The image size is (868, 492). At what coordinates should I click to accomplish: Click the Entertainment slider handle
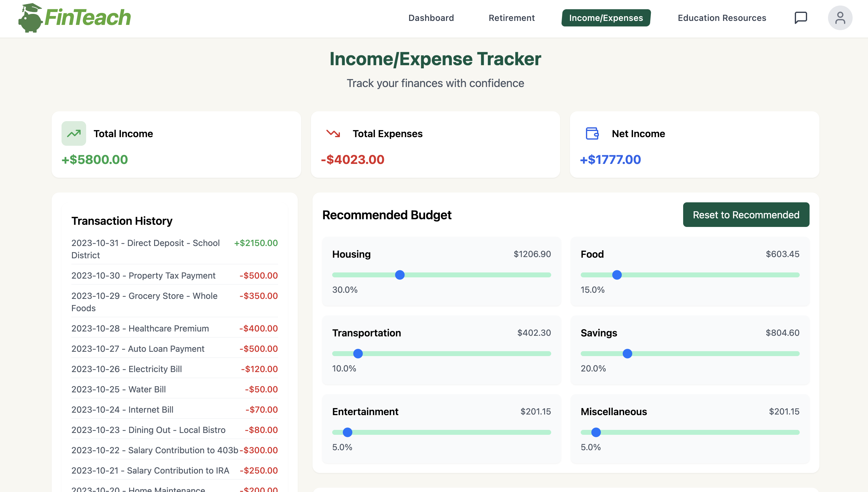pos(347,432)
